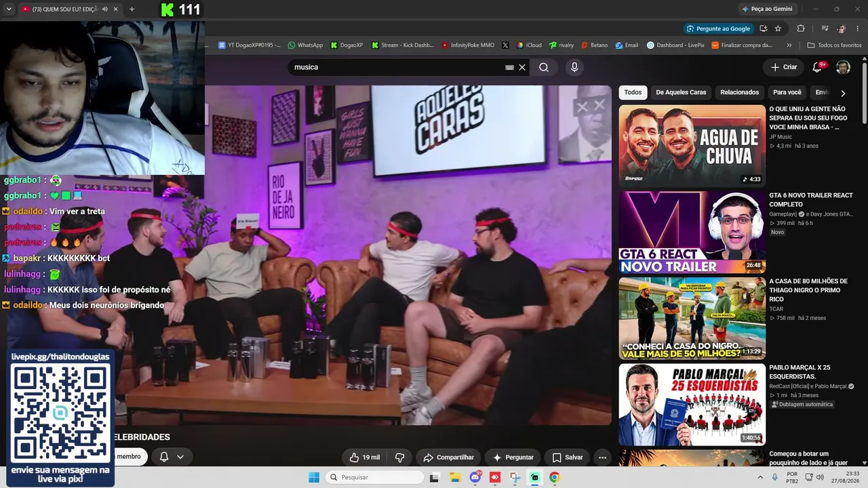Viewport: 868px width, 488px height.
Task: Select the Todos filter chip
Action: (x=633, y=92)
